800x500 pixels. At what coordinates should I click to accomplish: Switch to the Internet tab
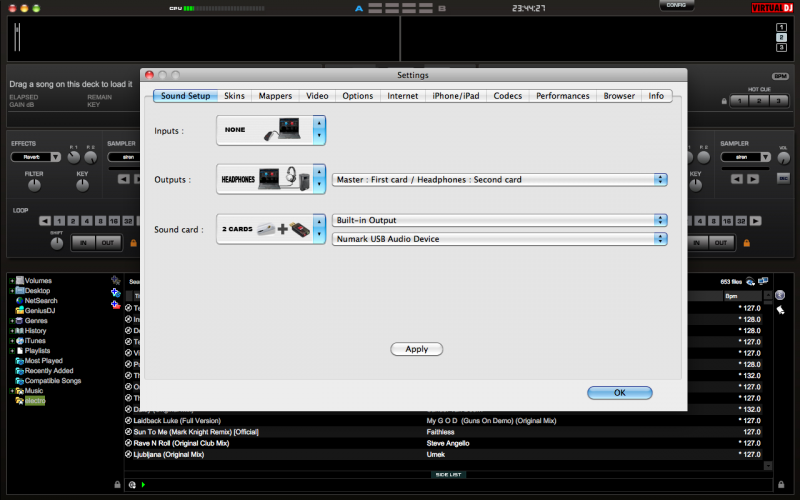point(403,96)
